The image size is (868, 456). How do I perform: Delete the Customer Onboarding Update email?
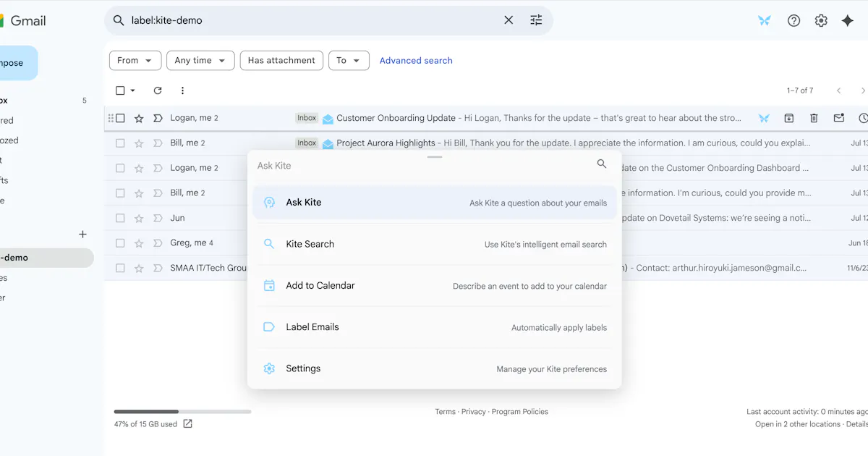pos(814,118)
